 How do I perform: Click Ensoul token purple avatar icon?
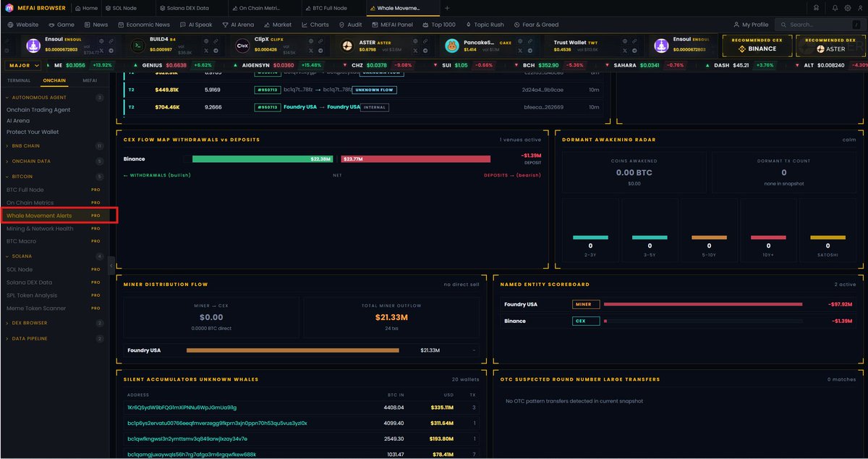33,46
